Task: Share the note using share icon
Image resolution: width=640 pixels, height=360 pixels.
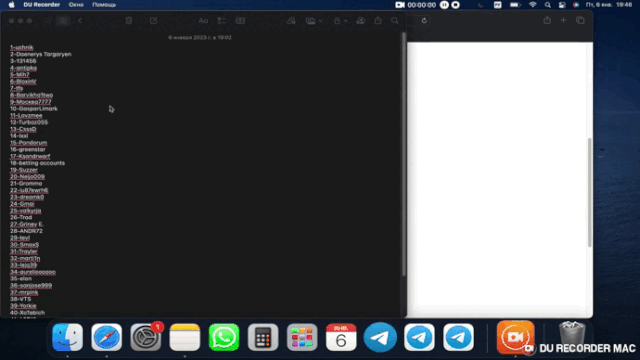Action: [378, 20]
